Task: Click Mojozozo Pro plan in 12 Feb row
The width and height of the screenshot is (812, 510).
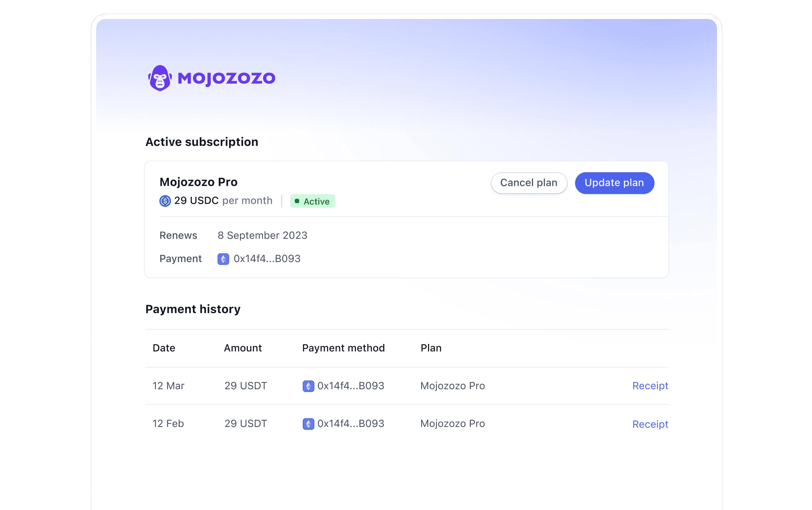Action: [453, 424]
